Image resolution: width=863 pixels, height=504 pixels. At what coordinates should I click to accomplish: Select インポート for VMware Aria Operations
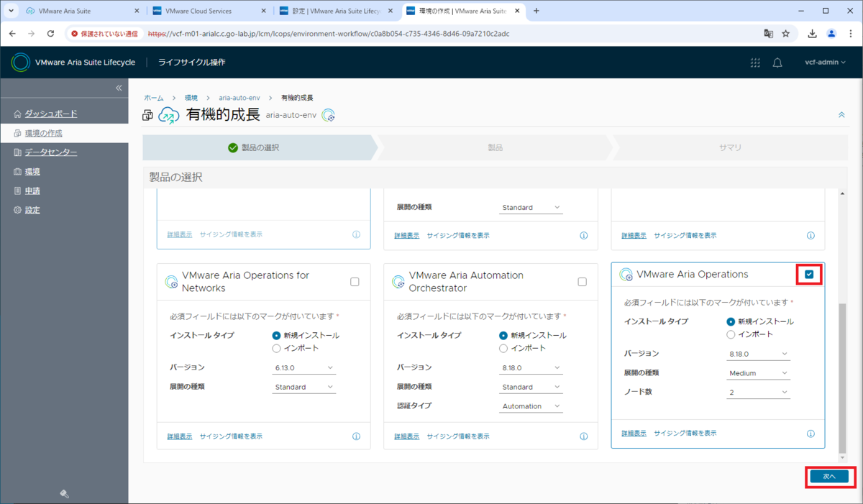click(731, 334)
